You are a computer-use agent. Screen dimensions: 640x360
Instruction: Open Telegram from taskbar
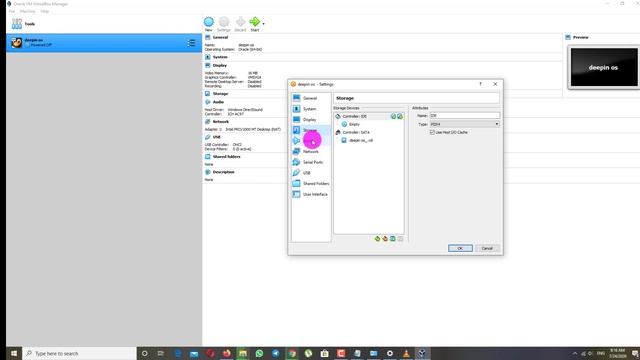(276, 353)
